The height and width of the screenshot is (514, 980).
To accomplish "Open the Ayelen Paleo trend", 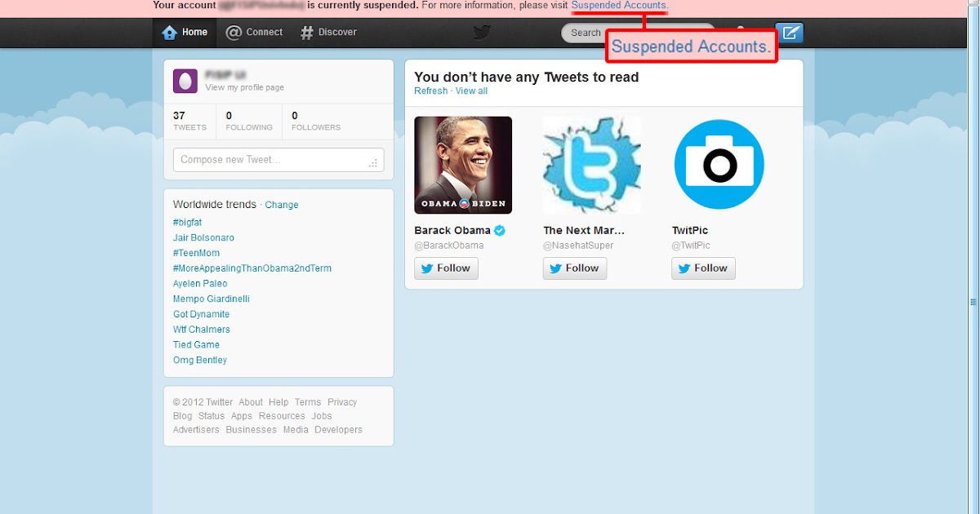I will click(x=200, y=284).
